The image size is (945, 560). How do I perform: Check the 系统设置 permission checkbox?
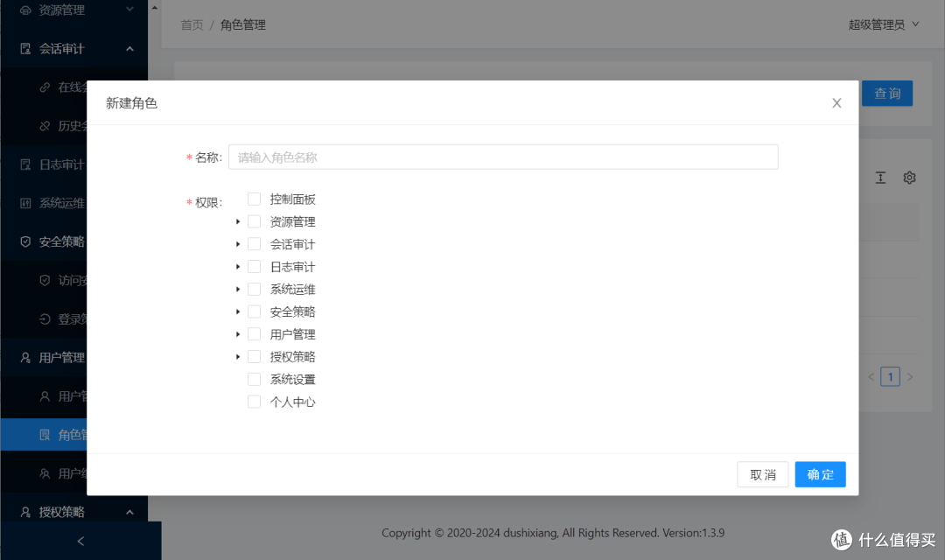(255, 379)
